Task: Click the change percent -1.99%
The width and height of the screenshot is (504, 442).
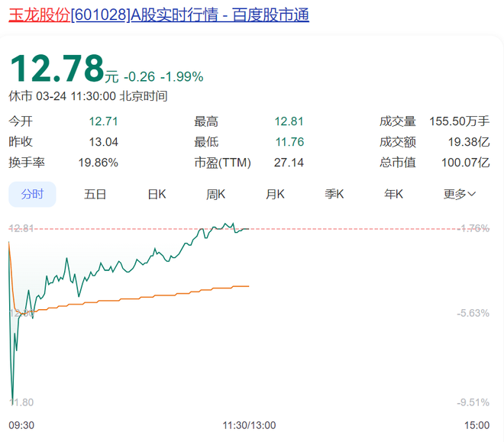Action: [182, 77]
